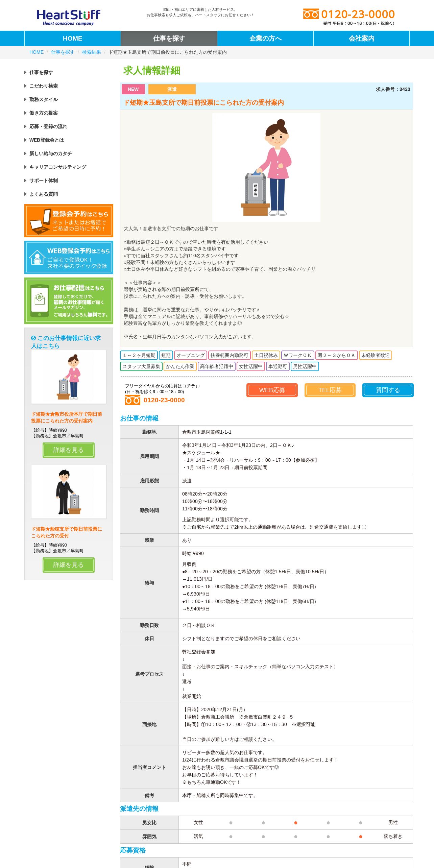
Task: Click the green お仕事配信はこちら banner
Action: click(x=69, y=301)
